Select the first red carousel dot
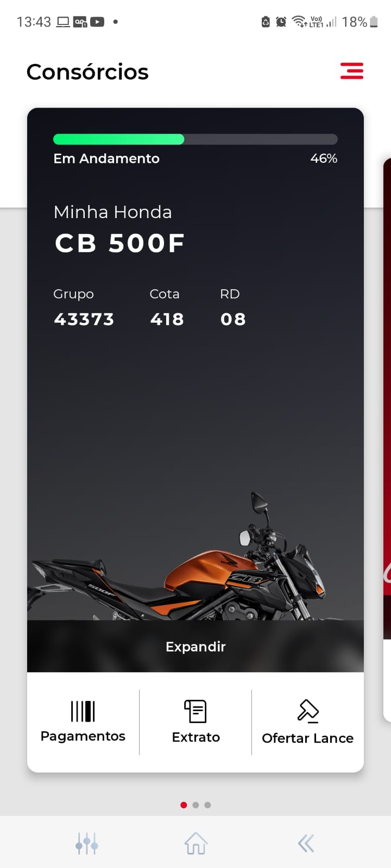This screenshot has height=868, width=391. 184,805
